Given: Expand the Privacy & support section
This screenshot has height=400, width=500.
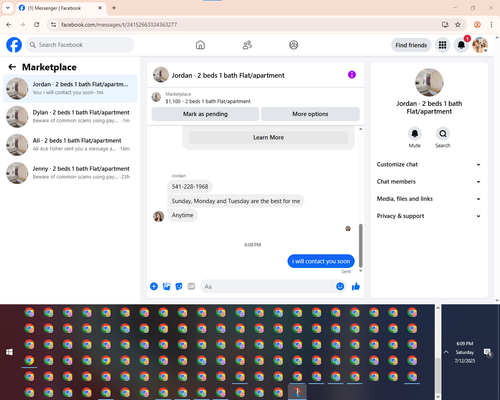Looking at the screenshot, I should point(429,216).
